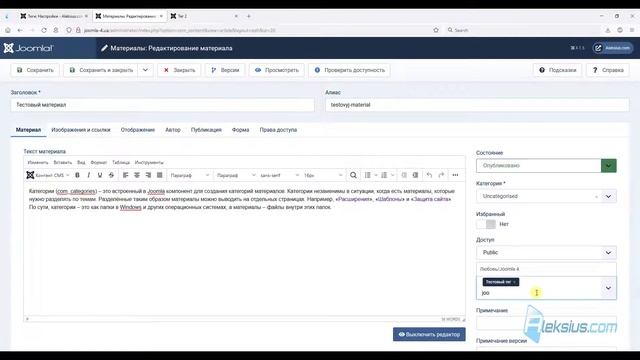Apply strikethrough formatting
The width and height of the screenshot is (640, 360).
(x=111, y=175)
